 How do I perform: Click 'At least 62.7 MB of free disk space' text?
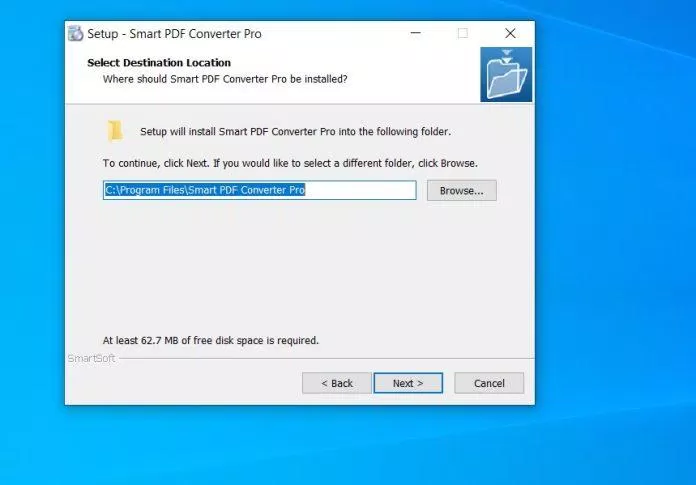[x=211, y=340]
